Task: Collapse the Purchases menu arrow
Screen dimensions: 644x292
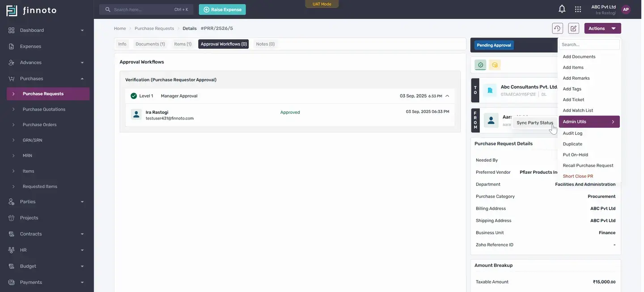Action: coord(82,79)
